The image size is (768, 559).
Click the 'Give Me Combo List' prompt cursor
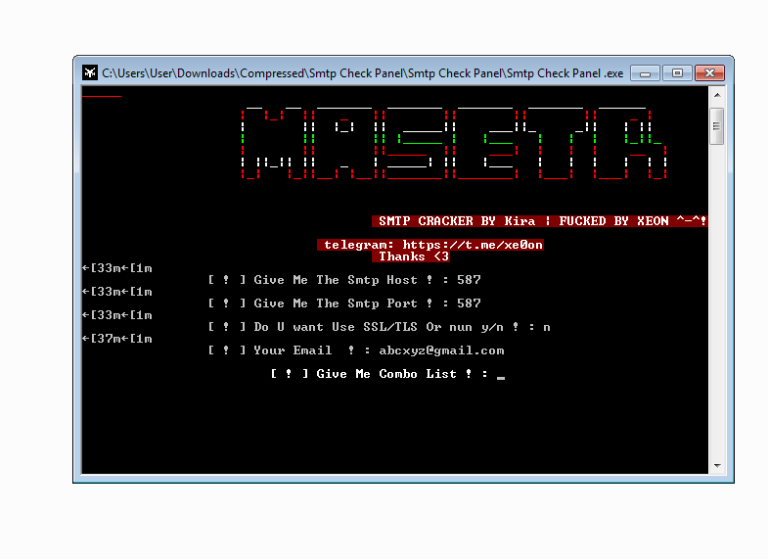click(501, 376)
